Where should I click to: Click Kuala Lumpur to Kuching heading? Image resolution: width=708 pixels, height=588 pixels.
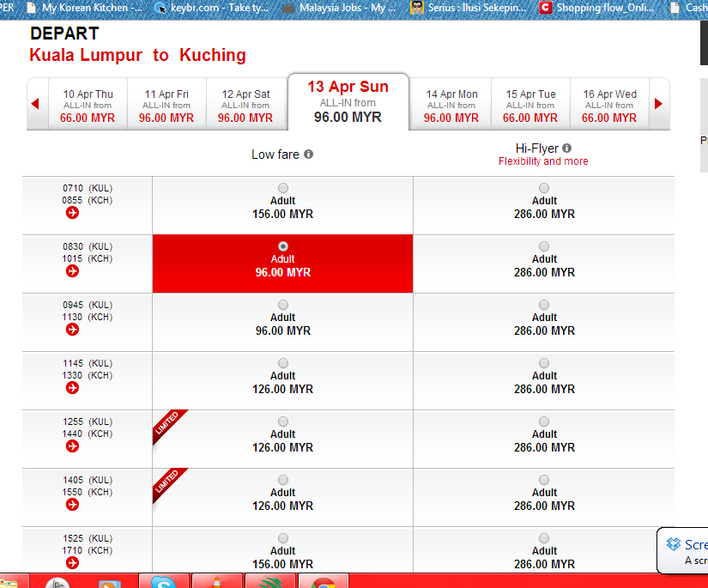pos(137,55)
